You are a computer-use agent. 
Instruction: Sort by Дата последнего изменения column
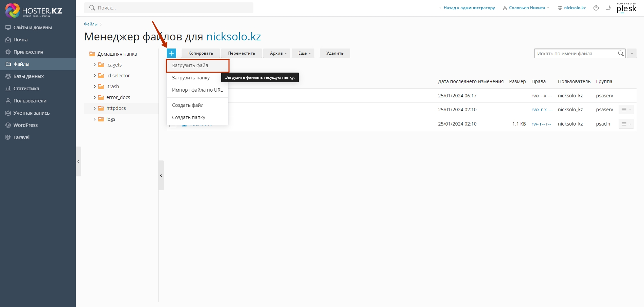(x=471, y=81)
